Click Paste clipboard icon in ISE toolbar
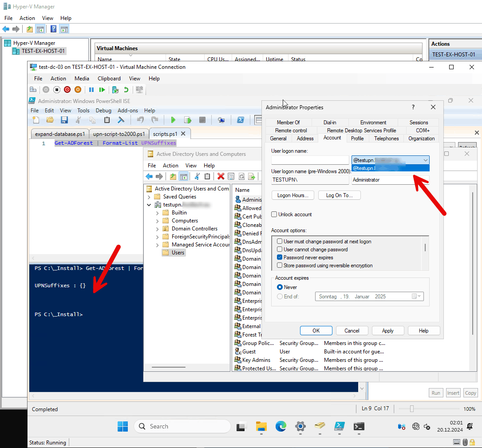The width and height of the screenshot is (482, 448). tap(107, 120)
